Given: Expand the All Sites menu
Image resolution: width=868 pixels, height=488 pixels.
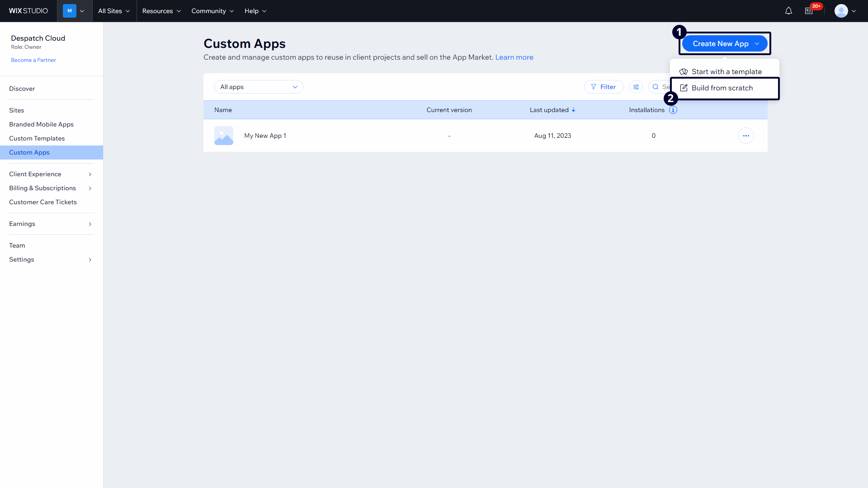Looking at the screenshot, I should [114, 11].
